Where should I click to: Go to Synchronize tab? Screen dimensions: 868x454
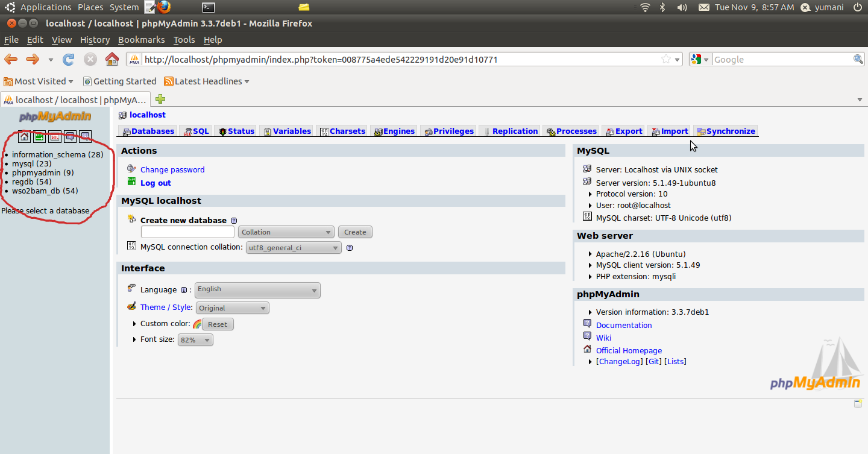[726, 131]
